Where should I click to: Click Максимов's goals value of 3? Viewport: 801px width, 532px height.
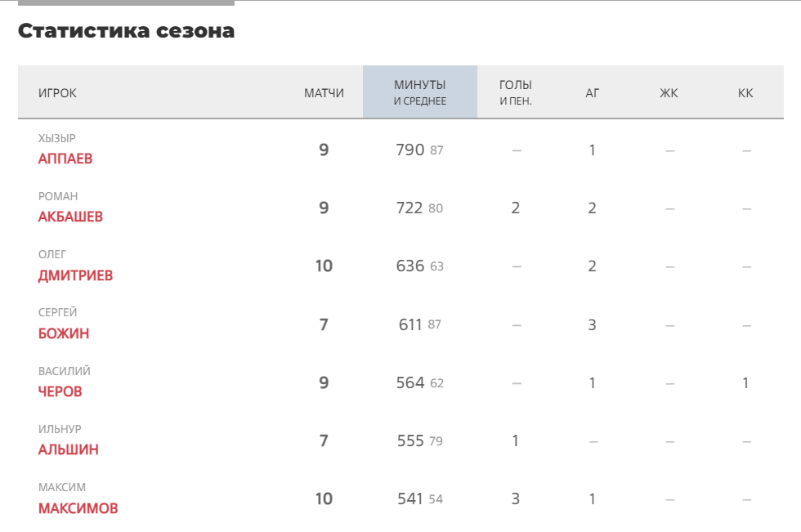pos(516,498)
